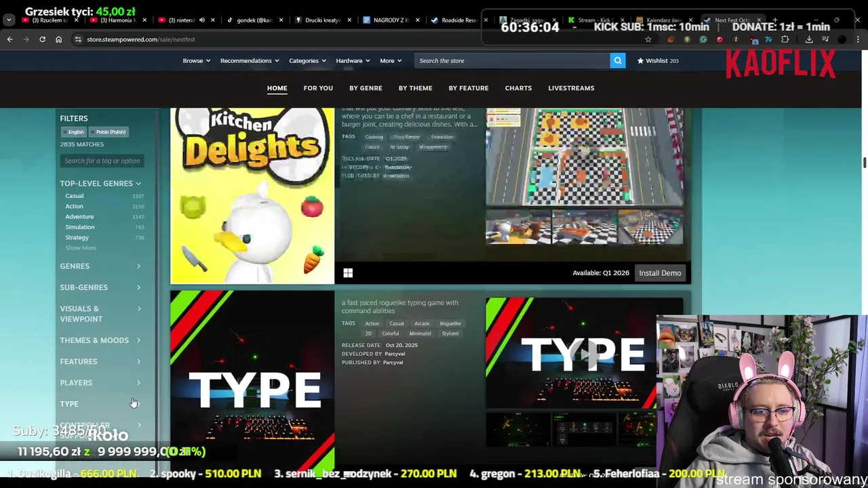Click the Minimalist tag on TYPE game
The image size is (868, 488).
point(420,333)
